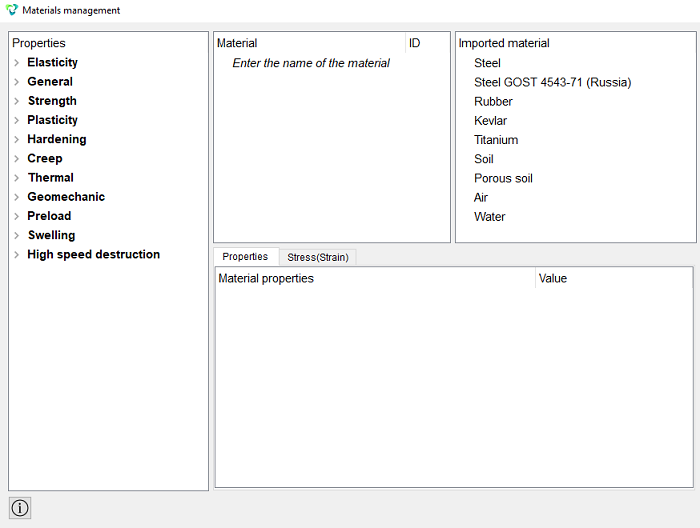Choose Rubber from imported materials
Image resolution: width=700 pixels, height=528 pixels.
(493, 101)
